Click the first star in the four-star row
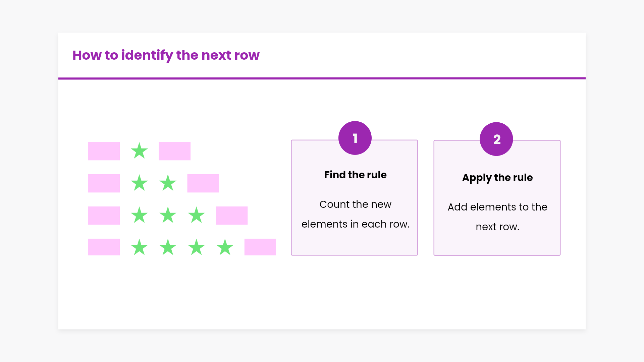Viewport: 644px width, 362px height. 139,248
